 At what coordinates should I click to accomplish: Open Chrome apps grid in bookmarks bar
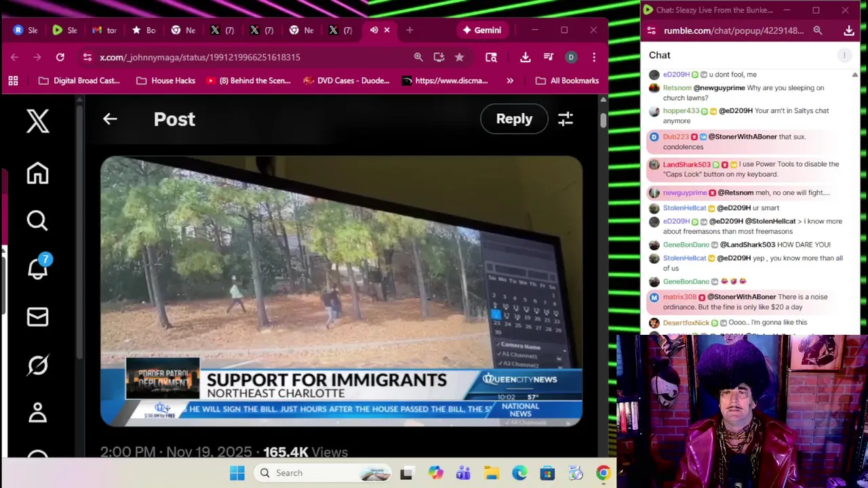pyautogui.click(x=13, y=81)
